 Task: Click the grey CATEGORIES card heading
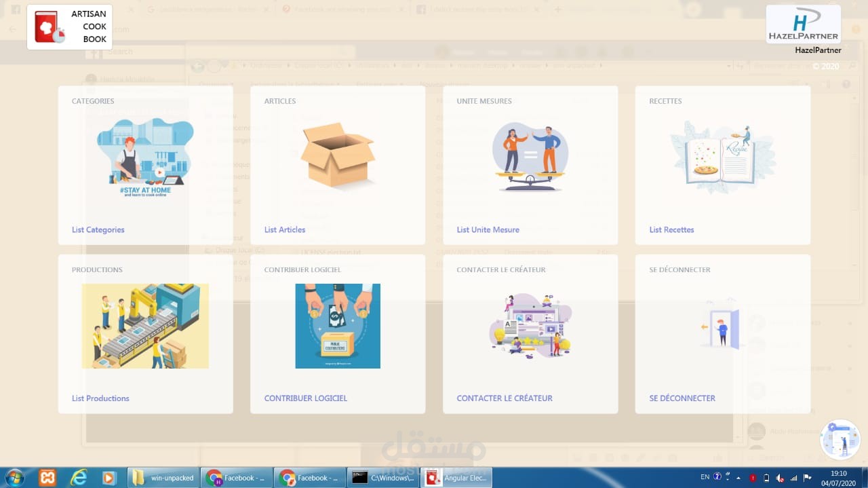click(93, 101)
